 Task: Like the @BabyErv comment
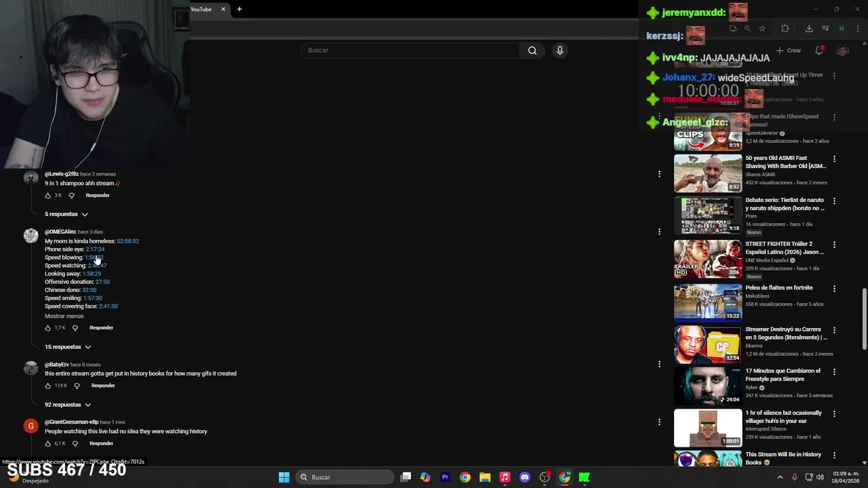pos(47,386)
